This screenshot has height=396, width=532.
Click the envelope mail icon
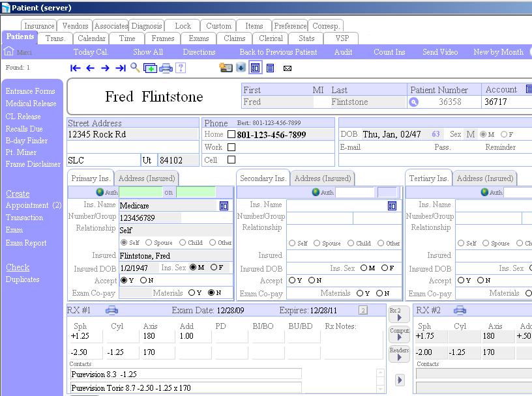288,68
